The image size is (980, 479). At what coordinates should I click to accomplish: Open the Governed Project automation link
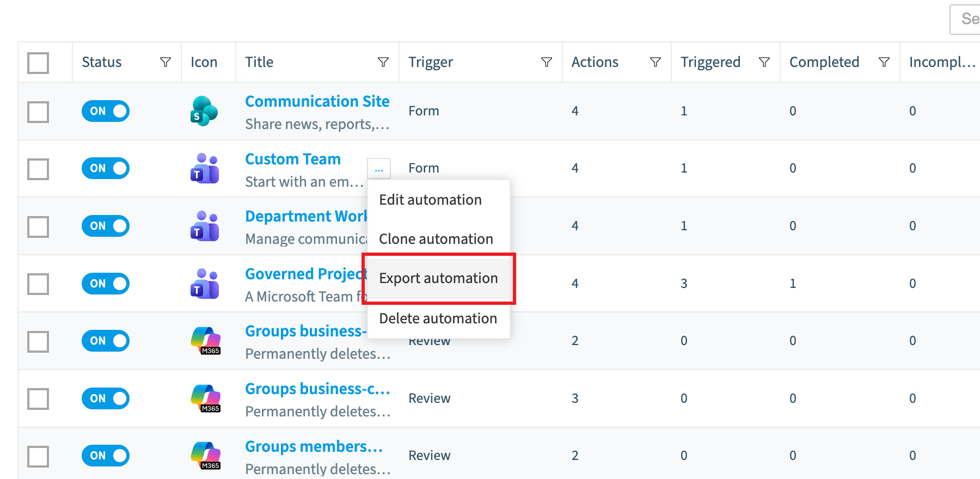306,274
